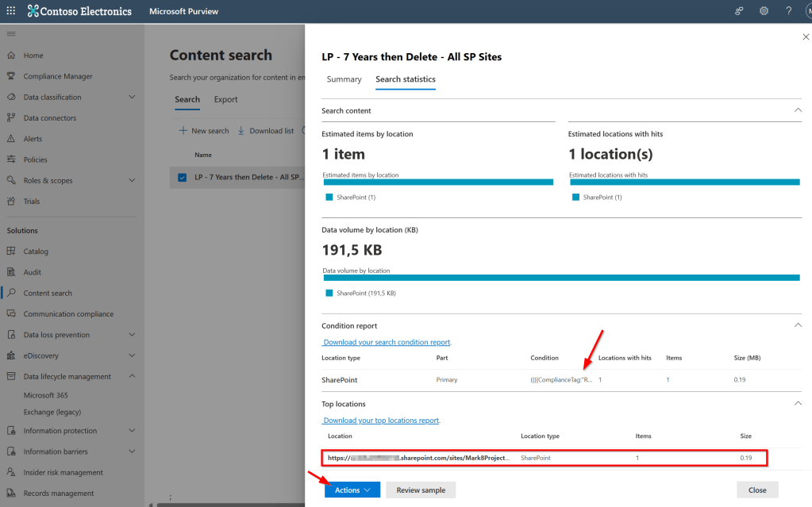Open the Help question mark icon
The image size is (812, 507).
click(788, 11)
